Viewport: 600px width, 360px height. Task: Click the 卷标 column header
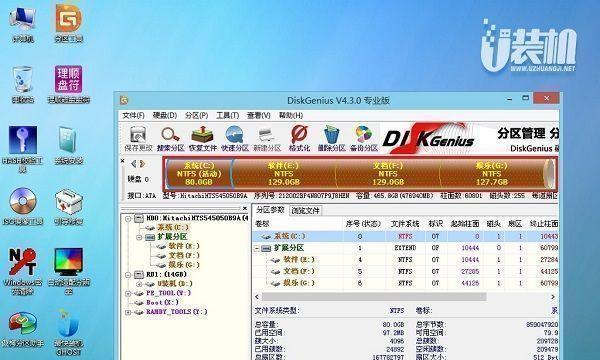(262, 224)
